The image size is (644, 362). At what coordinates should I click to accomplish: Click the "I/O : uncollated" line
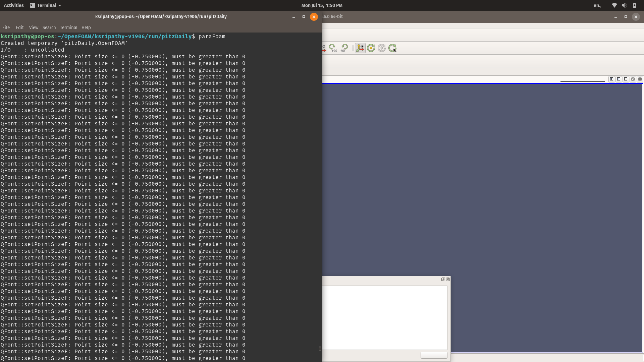pos(32,50)
